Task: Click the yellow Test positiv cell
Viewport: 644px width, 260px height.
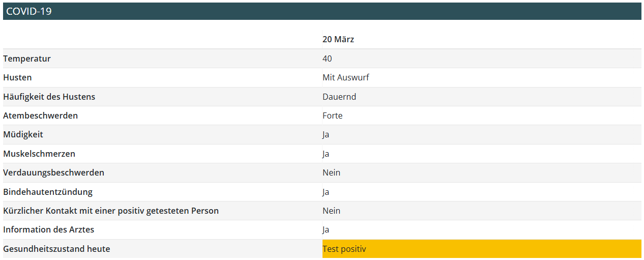Action: point(481,249)
